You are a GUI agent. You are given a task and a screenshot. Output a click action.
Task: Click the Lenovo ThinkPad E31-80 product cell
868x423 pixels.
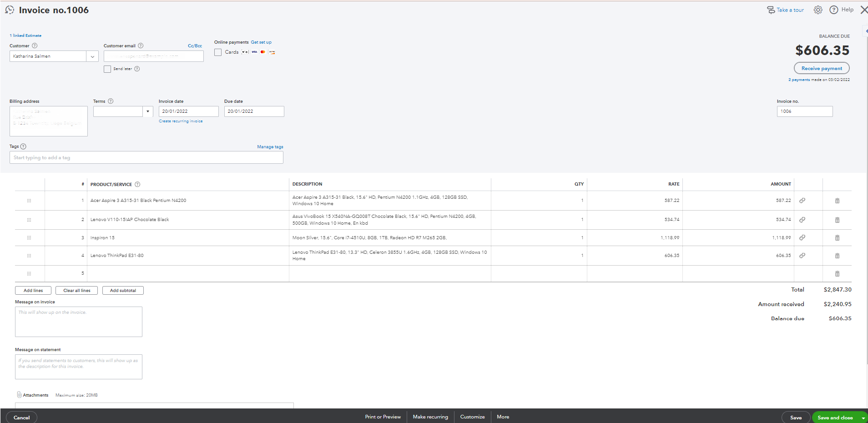(x=188, y=256)
